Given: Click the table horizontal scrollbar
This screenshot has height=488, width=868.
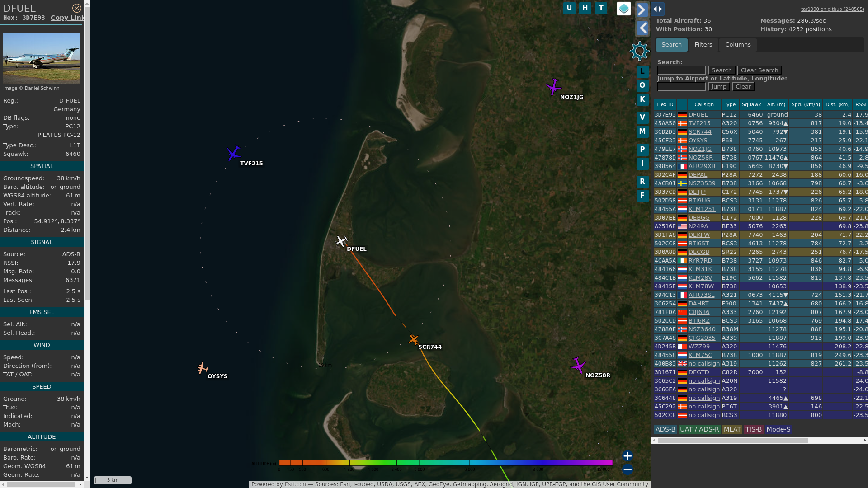Looking at the screenshot, I should coord(733,440).
